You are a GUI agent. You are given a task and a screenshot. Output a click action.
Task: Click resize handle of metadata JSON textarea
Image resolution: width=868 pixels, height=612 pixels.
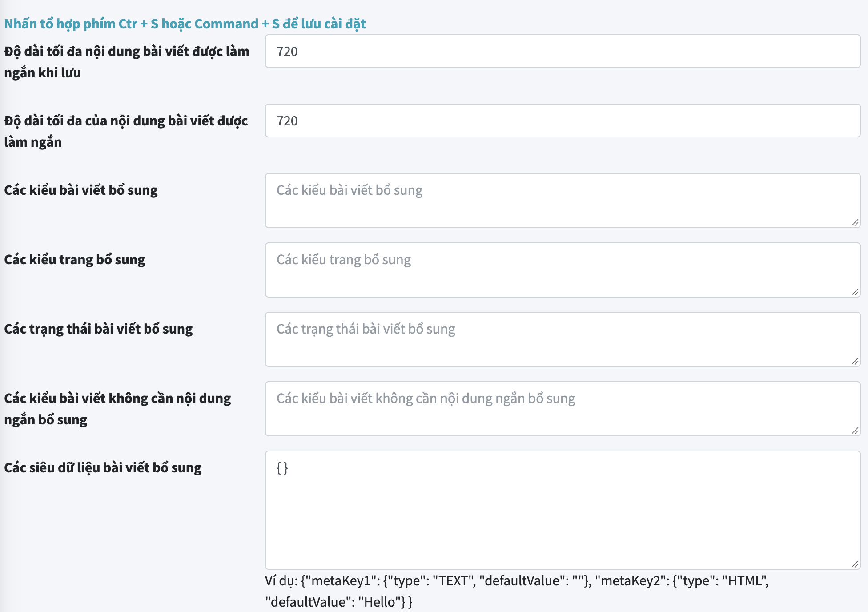855,564
